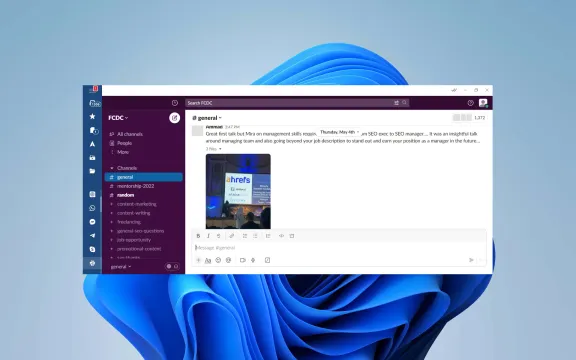The image size is (576, 360).
Task: Collapse the Channels section
Action: coord(112,168)
